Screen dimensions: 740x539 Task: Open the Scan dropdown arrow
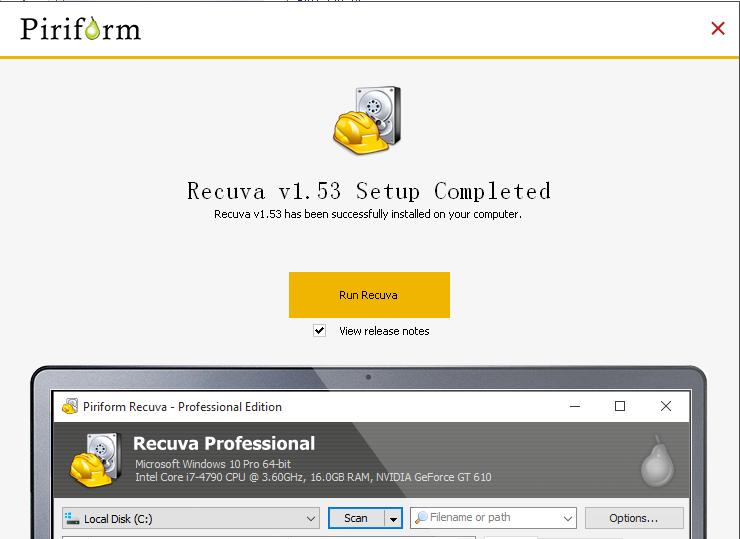[394, 519]
